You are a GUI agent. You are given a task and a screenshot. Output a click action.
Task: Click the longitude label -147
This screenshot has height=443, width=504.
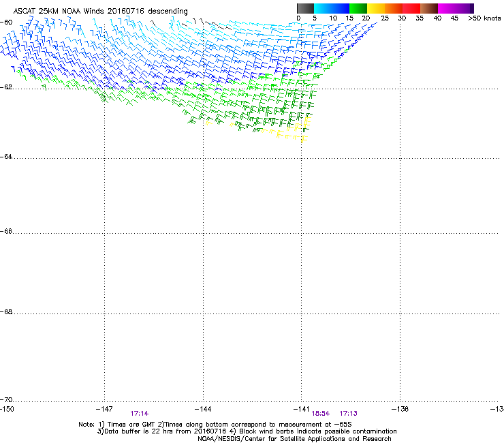(104, 409)
